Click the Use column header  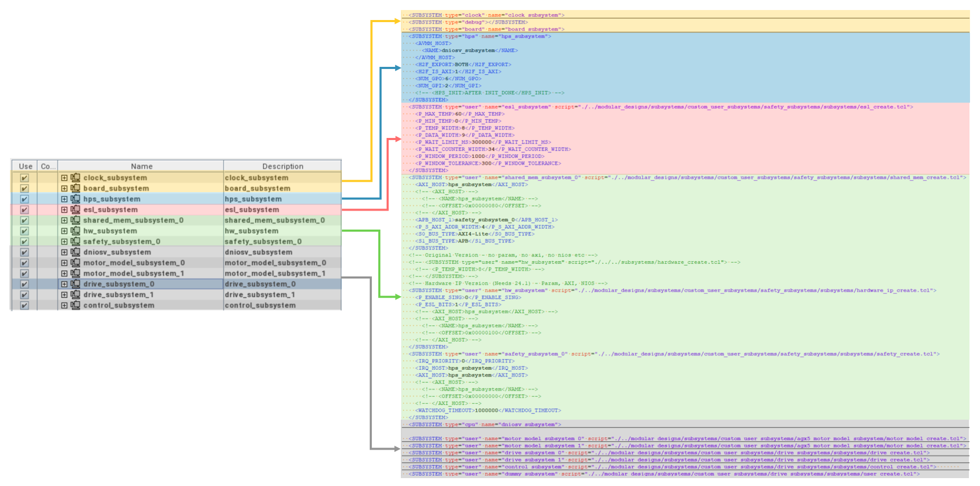coord(25,166)
